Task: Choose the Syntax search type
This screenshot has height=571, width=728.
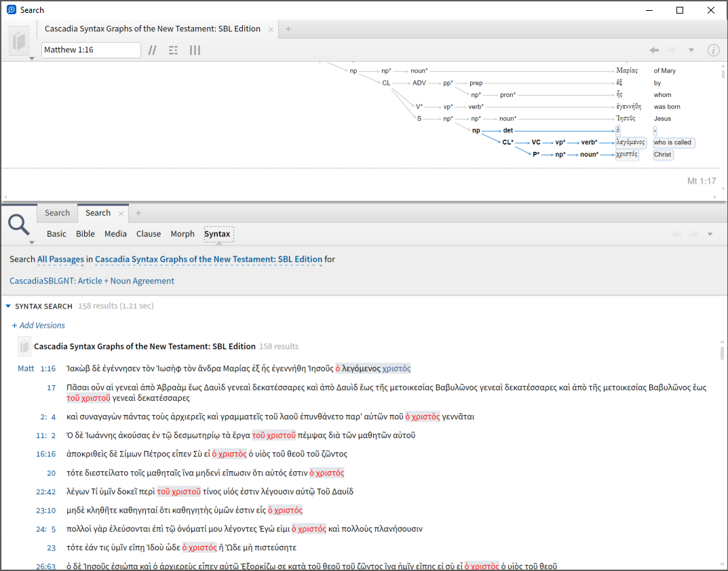Action: click(x=217, y=234)
